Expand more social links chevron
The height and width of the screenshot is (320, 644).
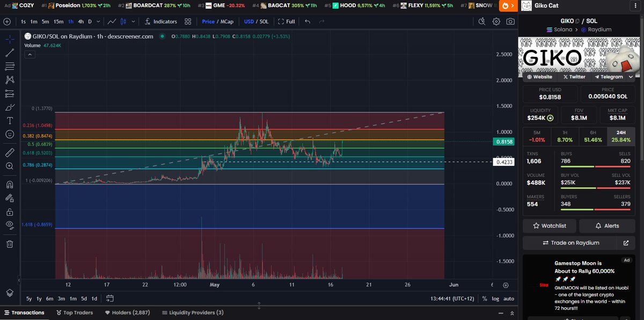click(631, 77)
